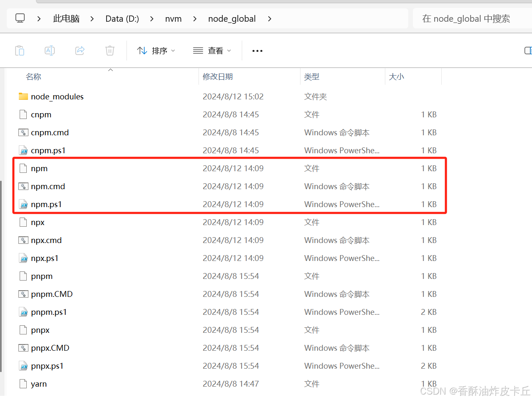Open the three-dot more options menu
Viewport: 532px width, 400px height.
point(257,51)
